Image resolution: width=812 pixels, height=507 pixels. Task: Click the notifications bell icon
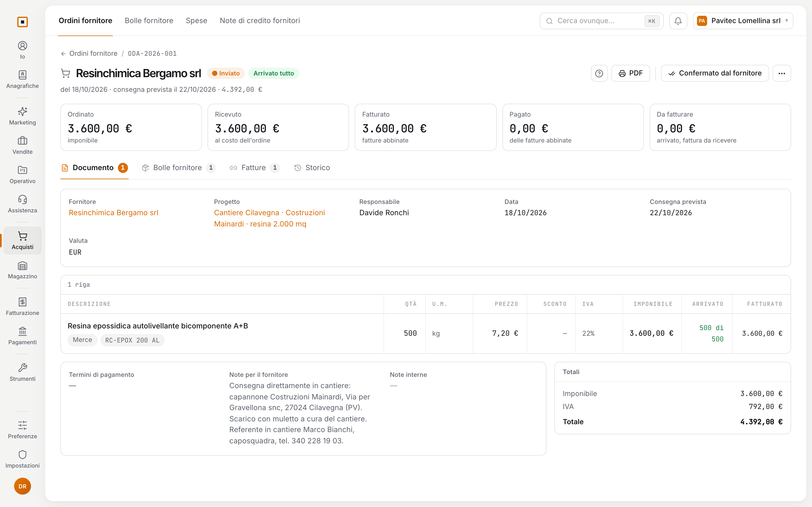pyautogui.click(x=678, y=21)
